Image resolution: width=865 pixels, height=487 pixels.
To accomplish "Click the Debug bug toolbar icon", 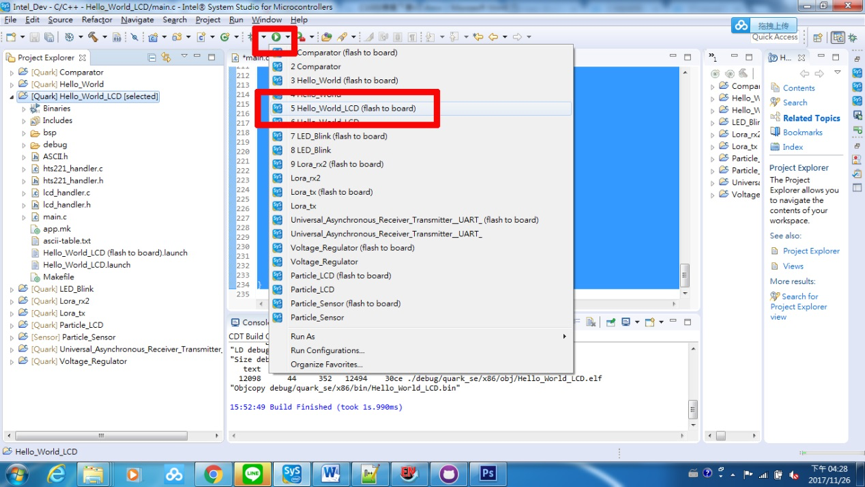I will [251, 37].
